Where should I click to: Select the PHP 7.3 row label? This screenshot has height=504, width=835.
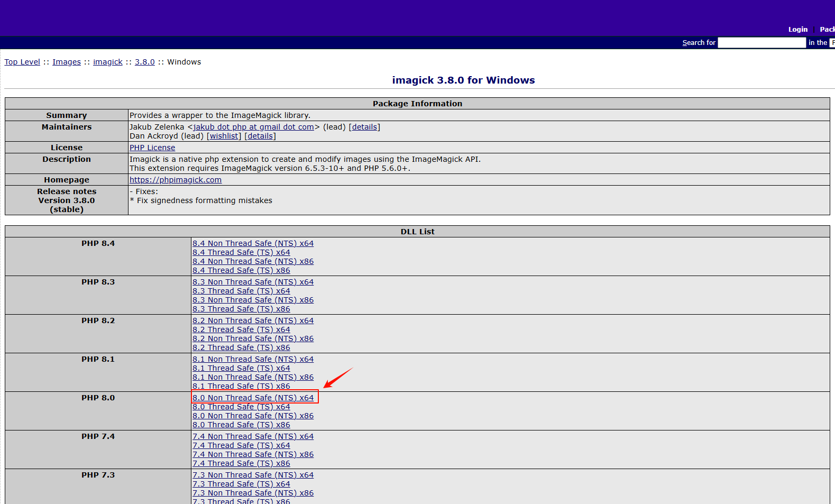point(98,475)
